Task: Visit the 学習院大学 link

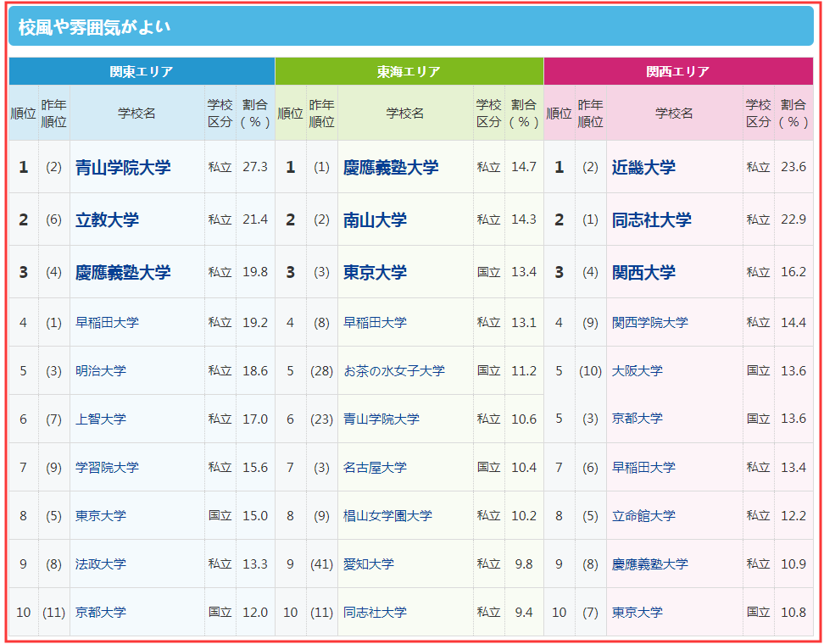Action: point(107,468)
